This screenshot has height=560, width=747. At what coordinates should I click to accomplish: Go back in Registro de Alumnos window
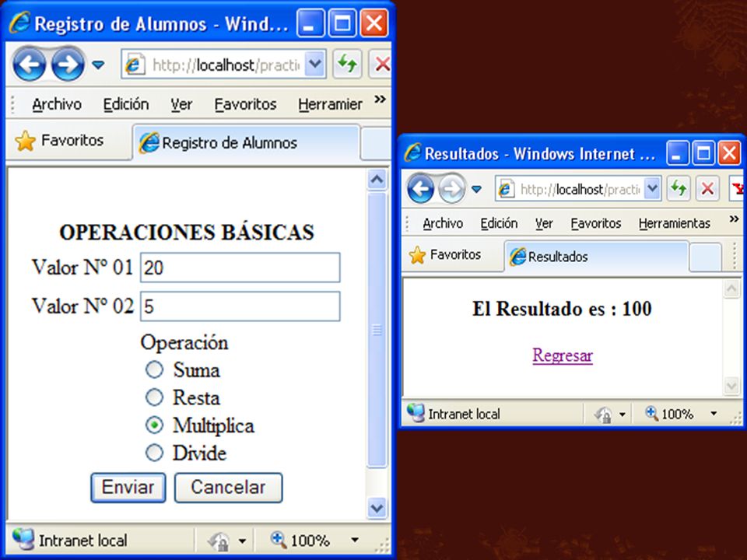click(x=30, y=64)
